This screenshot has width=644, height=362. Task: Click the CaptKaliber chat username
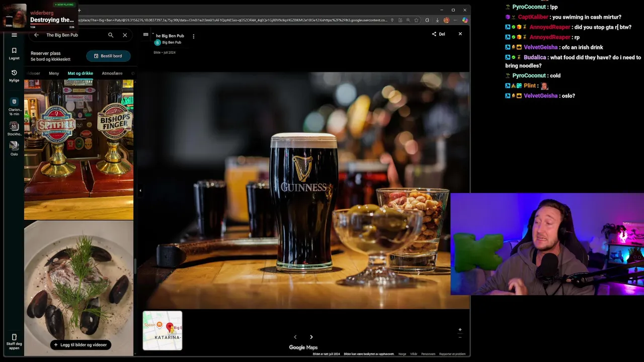point(532,17)
